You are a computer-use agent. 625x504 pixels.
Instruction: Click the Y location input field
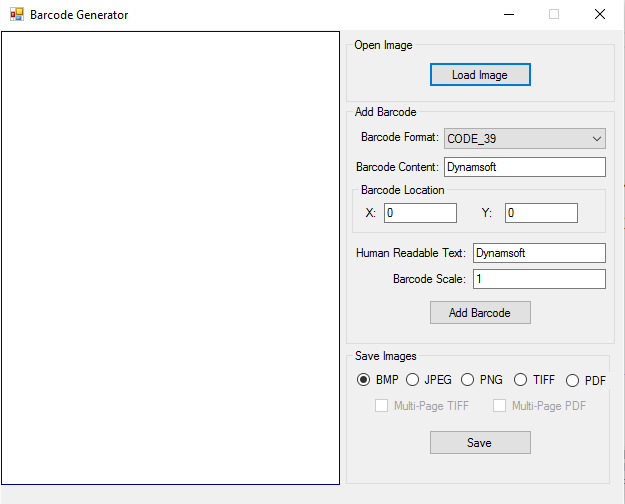point(541,213)
